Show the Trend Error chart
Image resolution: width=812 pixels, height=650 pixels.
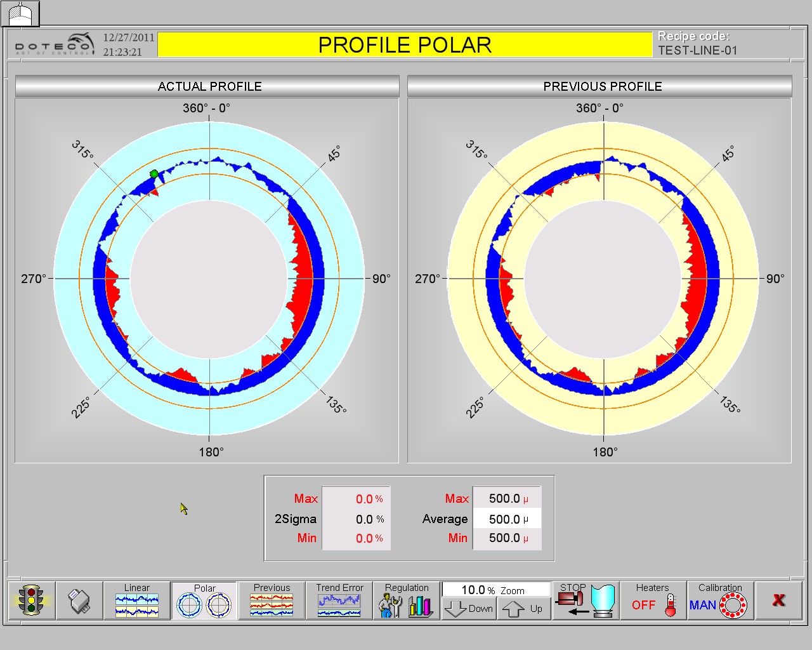click(339, 600)
